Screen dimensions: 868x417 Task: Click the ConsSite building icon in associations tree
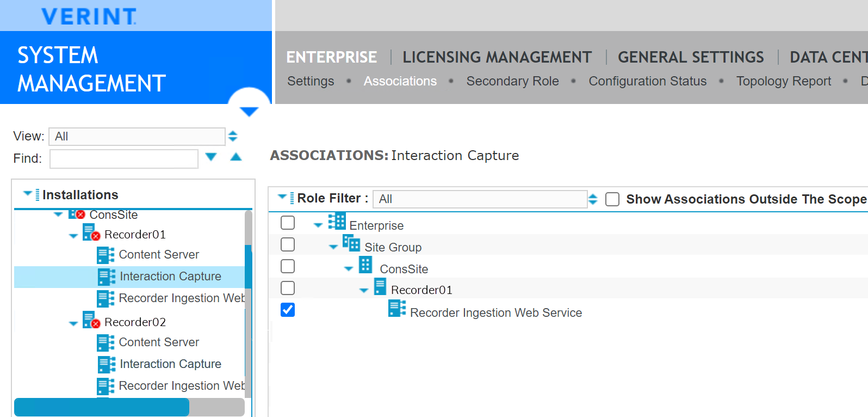pos(365,265)
